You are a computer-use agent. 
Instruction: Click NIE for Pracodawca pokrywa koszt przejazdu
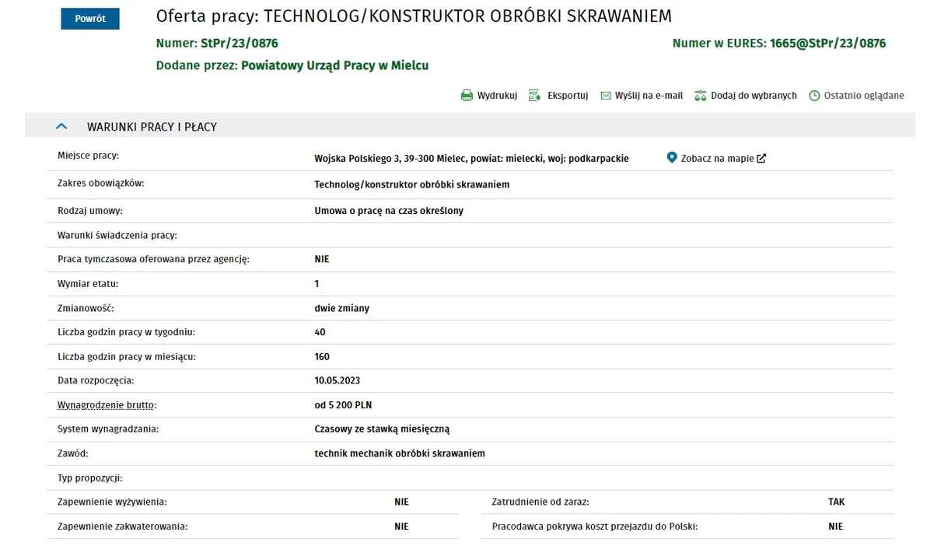click(835, 527)
